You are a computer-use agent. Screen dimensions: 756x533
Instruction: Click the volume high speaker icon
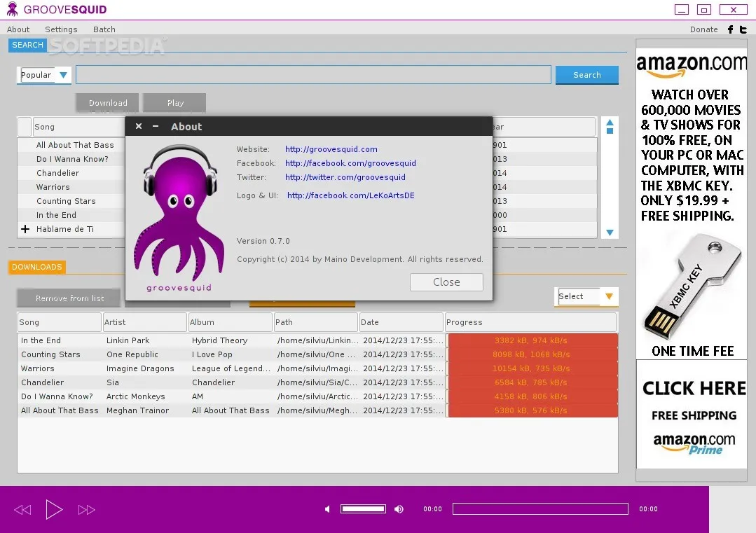tap(399, 509)
